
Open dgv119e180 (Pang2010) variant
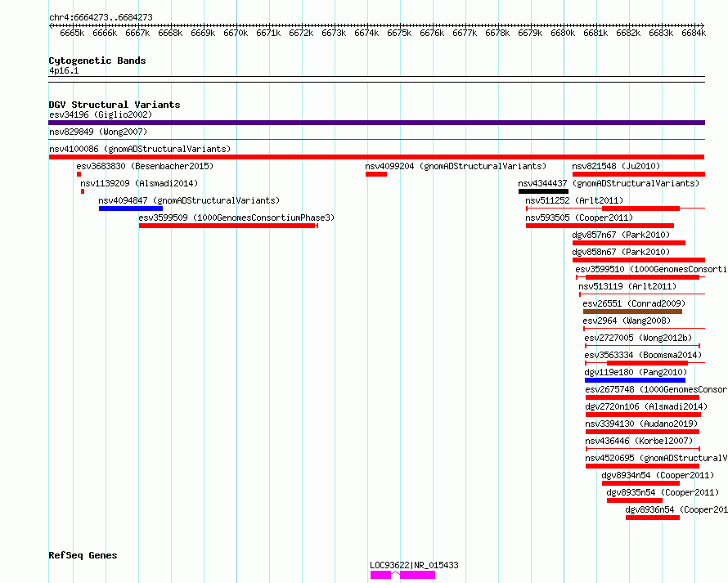coord(636,372)
